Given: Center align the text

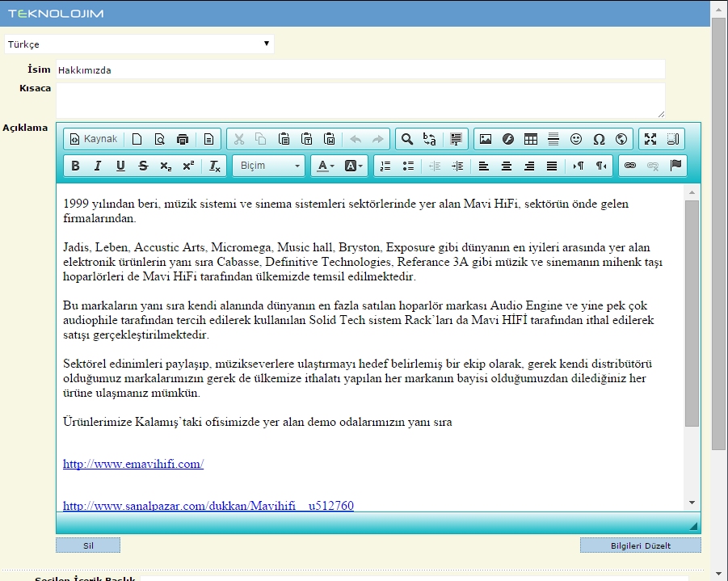Looking at the screenshot, I should [506, 166].
